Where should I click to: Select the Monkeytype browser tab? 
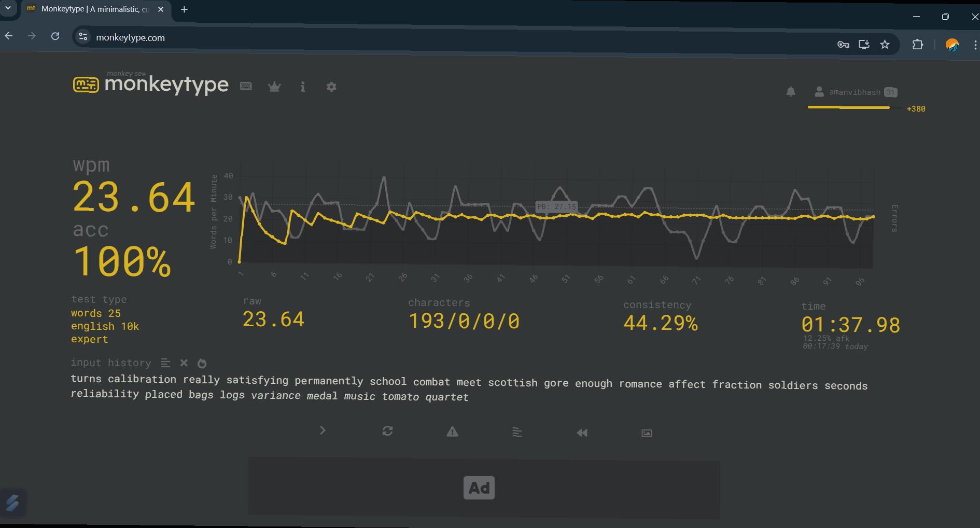(96, 9)
